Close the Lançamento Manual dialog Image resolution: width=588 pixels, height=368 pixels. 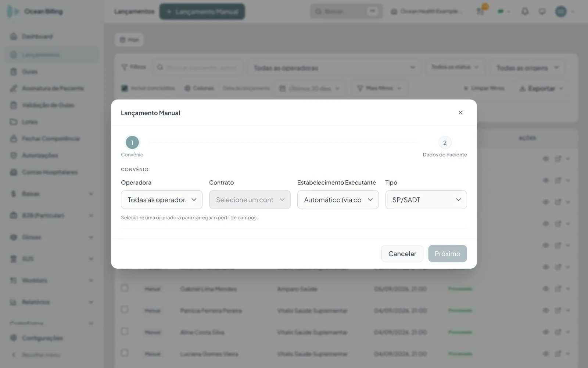pos(460,113)
